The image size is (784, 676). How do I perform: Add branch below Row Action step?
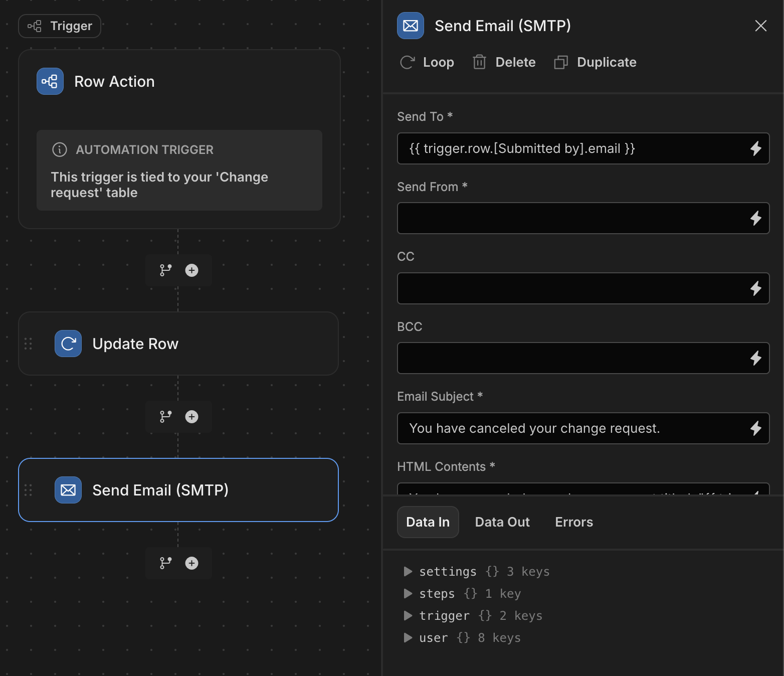coord(165,270)
